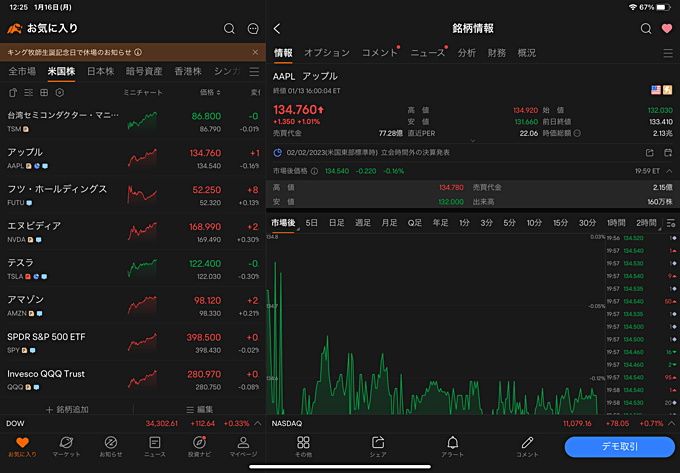Open the テスラ watchlist row
Screen dimensions: 680x473
point(133,269)
